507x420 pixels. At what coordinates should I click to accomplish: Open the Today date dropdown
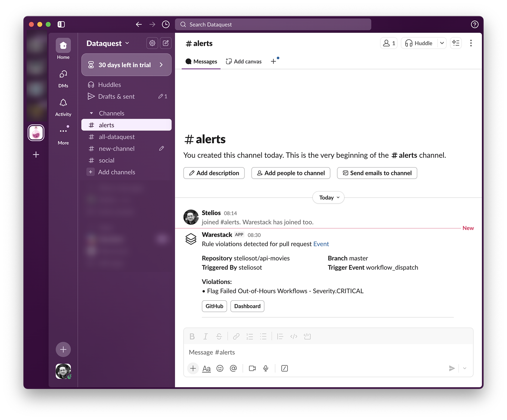[328, 197]
